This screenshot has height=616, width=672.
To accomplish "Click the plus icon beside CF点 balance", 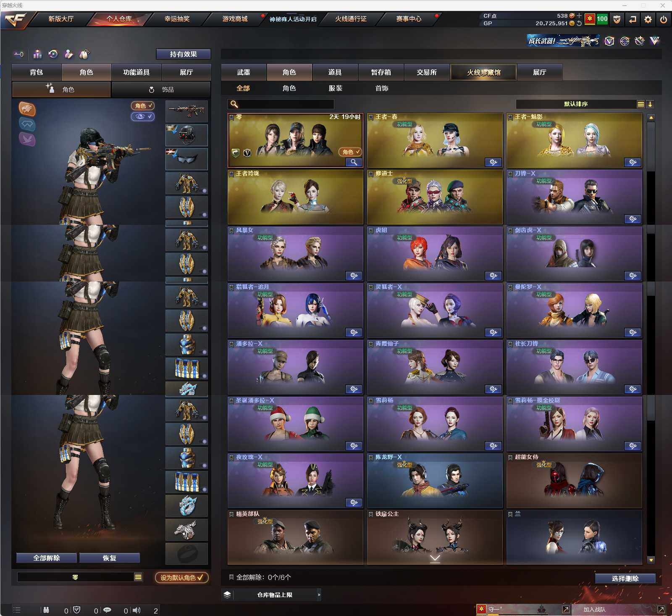I will click(580, 16).
